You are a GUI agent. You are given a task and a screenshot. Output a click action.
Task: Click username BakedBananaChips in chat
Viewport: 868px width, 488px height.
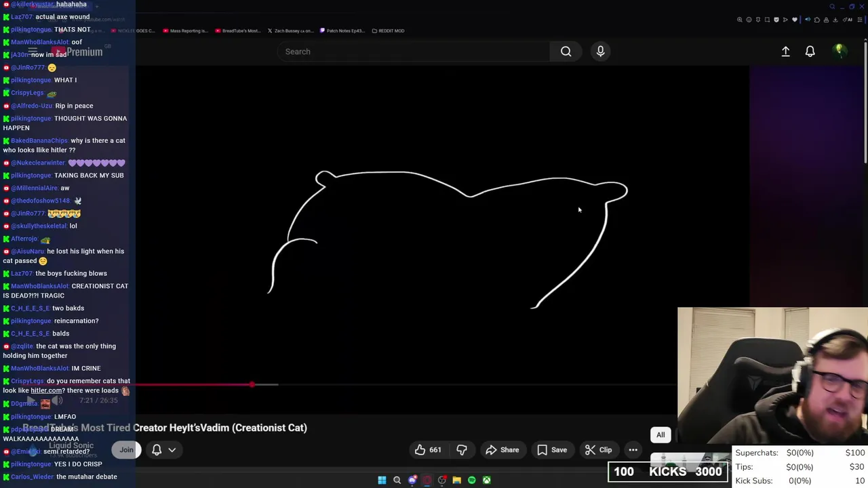point(39,141)
